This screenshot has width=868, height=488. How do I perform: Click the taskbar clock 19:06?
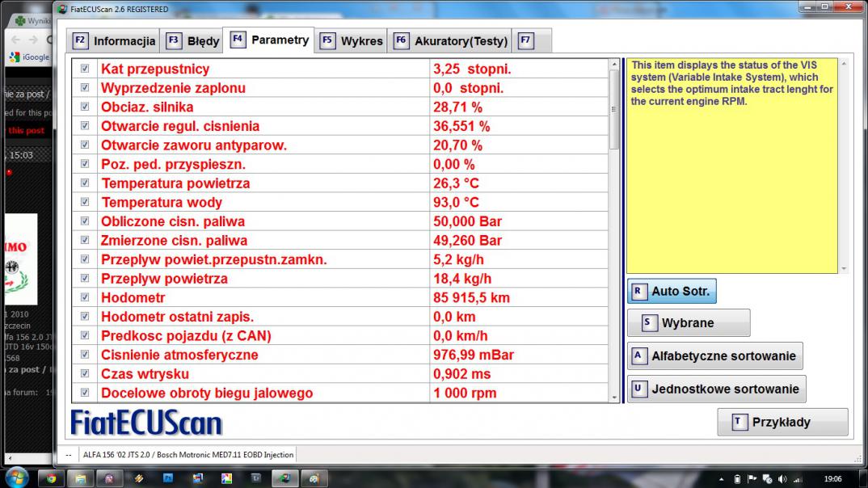tap(832, 479)
